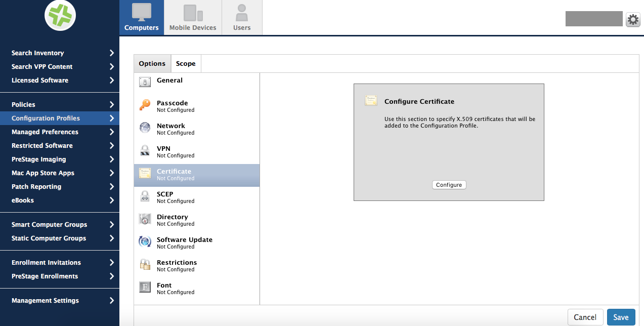Click certificate icon in Configure Certificate panel
Image resolution: width=644 pixels, height=326 pixels.
tap(371, 101)
